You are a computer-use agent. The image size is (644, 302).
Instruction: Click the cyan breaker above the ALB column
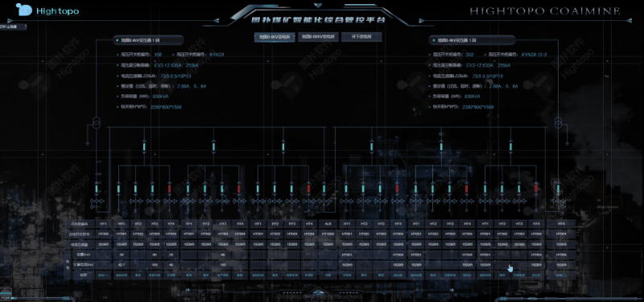point(324,188)
